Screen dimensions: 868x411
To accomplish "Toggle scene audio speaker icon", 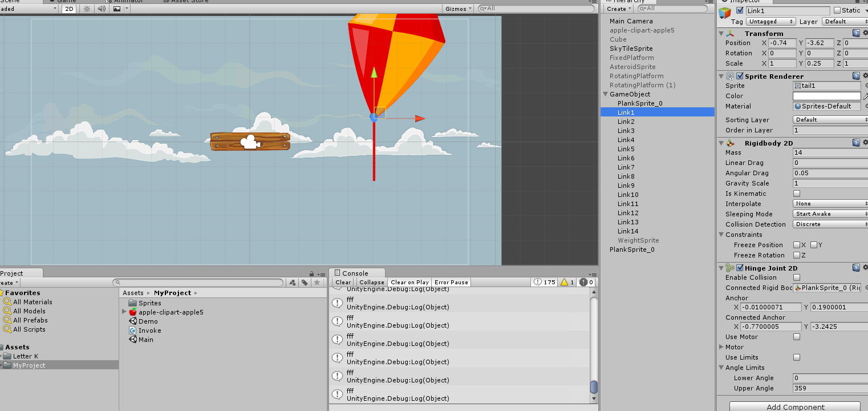I will (102, 9).
